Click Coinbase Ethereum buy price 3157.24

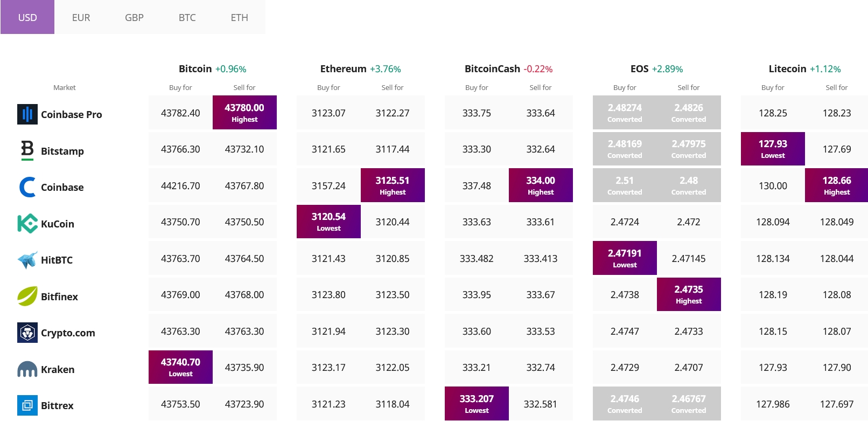[328, 185]
